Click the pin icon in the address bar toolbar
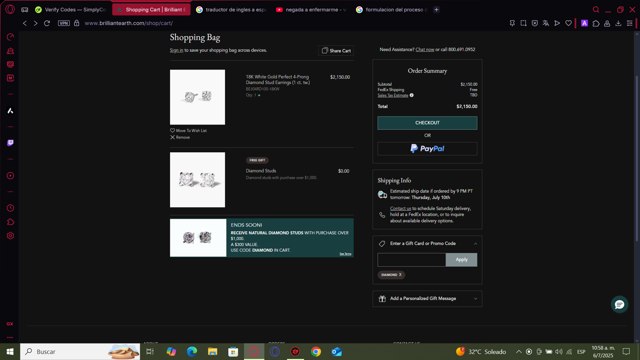The width and height of the screenshot is (640, 360). (512, 23)
